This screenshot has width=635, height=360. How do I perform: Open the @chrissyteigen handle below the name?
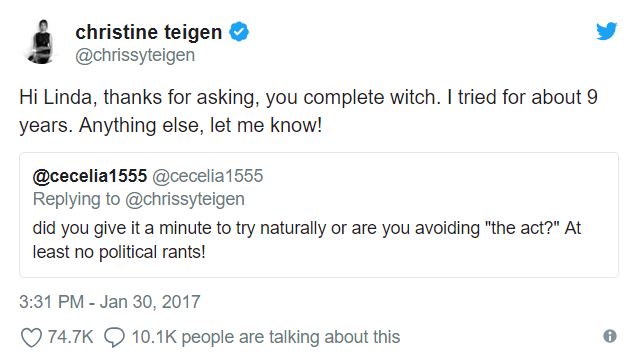(x=135, y=55)
